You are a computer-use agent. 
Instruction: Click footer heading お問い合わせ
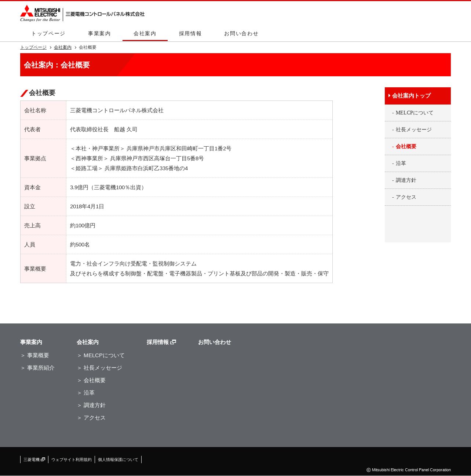pyautogui.click(x=215, y=342)
